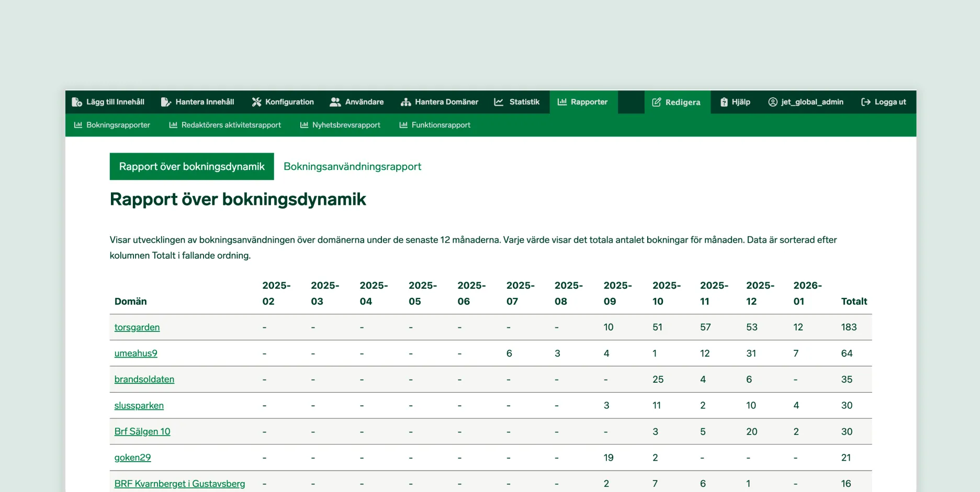Screen dimensions: 980x492
Task: Click the Rapport över bokningsdynamik page heading
Action: click(x=238, y=199)
